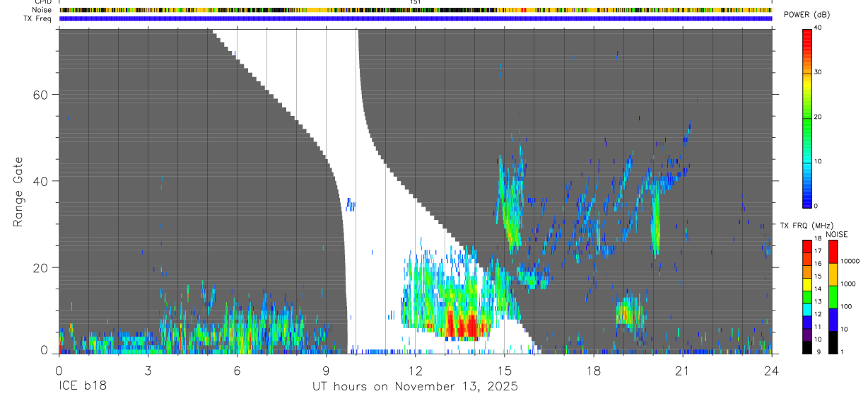This screenshot has height=401, width=868.
Task: Click the strong red backscatter patch near 13 UT
Action: [x=463, y=325]
